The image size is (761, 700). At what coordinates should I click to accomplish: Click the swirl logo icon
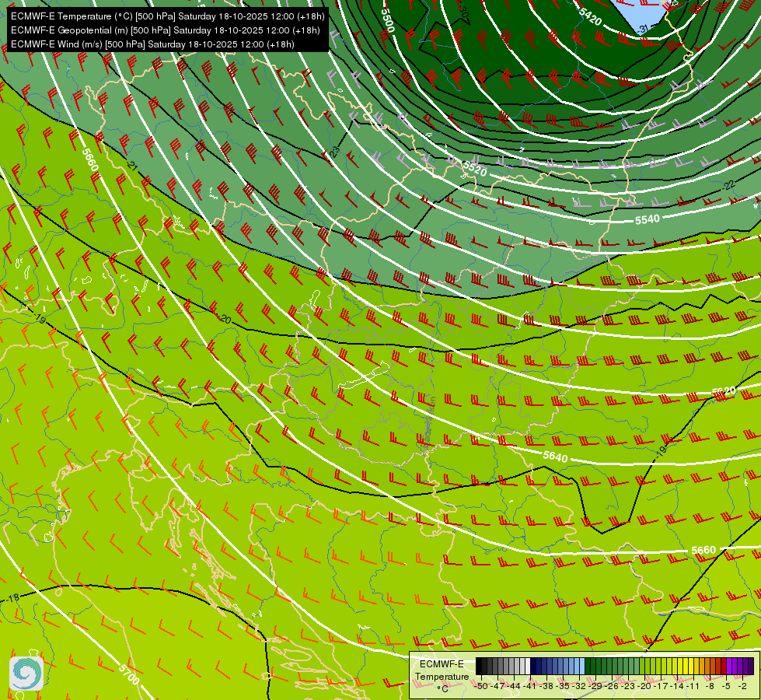tap(26, 674)
